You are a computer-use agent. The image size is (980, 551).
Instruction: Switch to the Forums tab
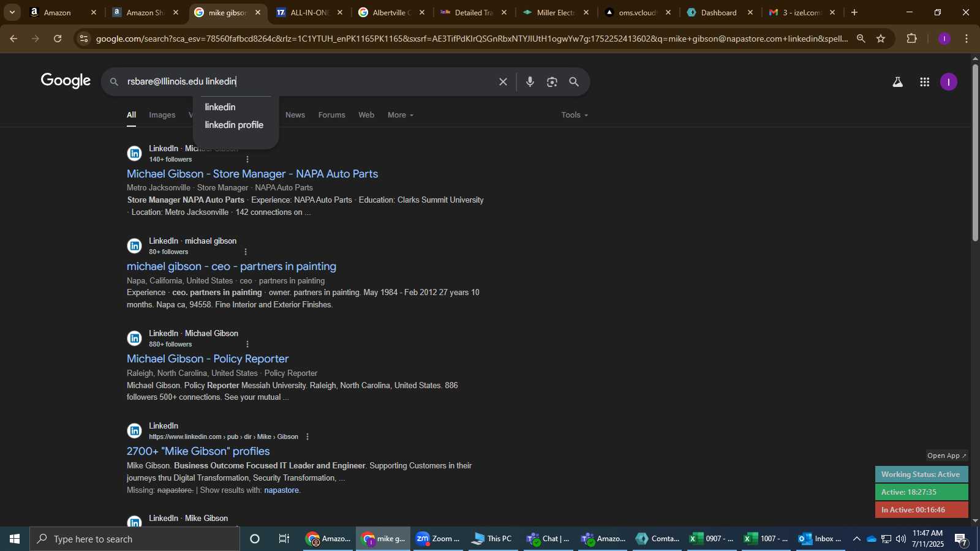coord(331,115)
